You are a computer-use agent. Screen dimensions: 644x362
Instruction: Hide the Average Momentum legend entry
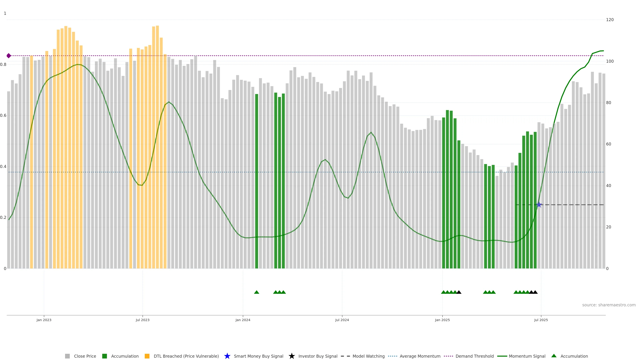[420, 356]
